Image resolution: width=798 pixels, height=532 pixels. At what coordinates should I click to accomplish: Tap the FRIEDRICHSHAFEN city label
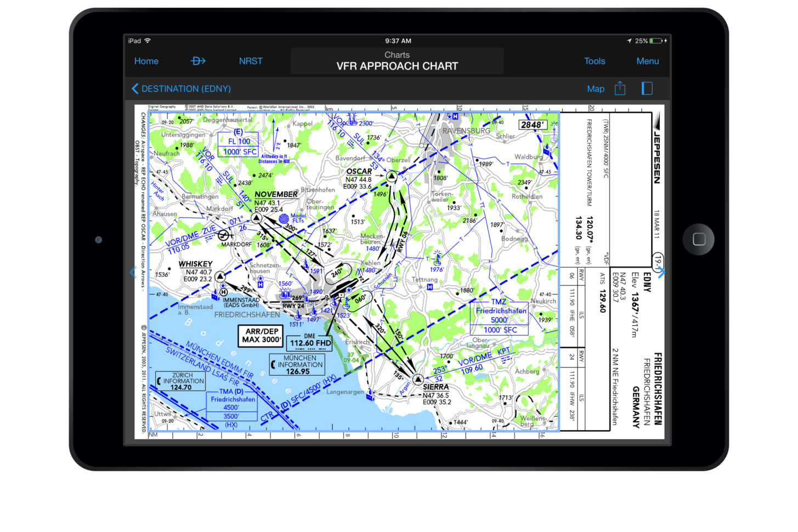(x=247, y=315)
